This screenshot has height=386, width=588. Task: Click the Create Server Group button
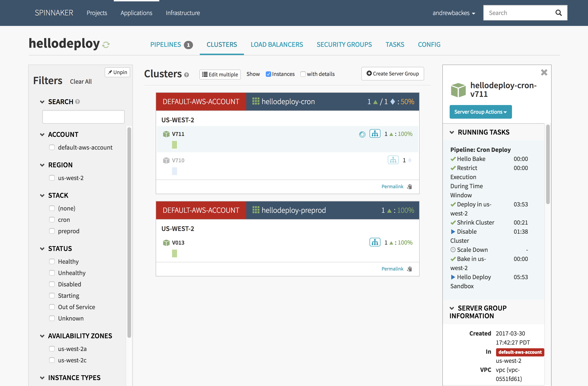[392, 74]
